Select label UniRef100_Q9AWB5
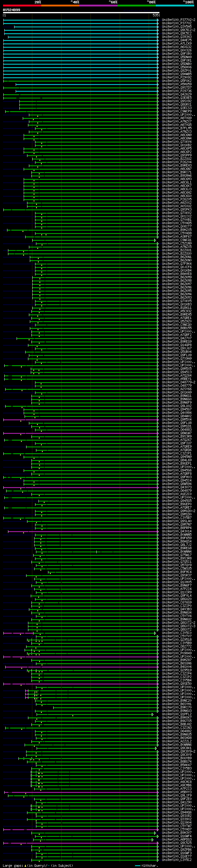The width and height of the screenshot is (197, 868). click(x=177, y=74)
